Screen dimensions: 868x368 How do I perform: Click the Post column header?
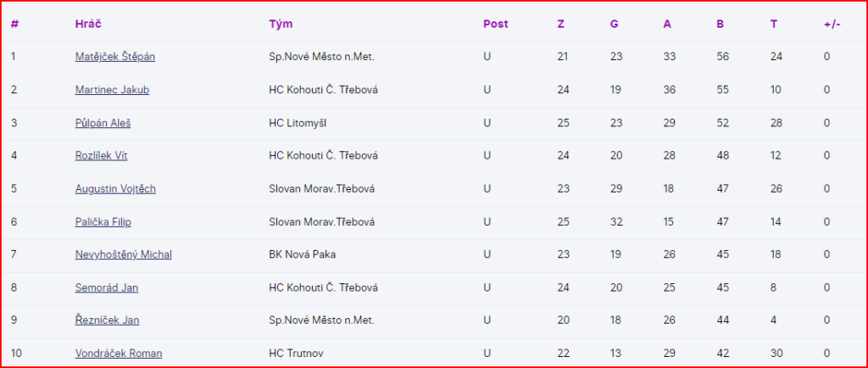tap(495, 24)
